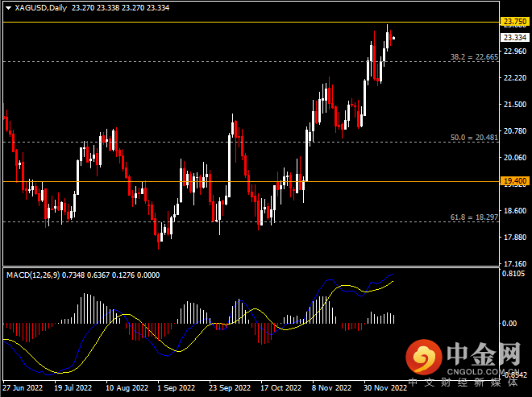Click the 0.00 MACD zero-level label
Image resolution: width=532 pixels, height=397 pixels.
point(509,324)
